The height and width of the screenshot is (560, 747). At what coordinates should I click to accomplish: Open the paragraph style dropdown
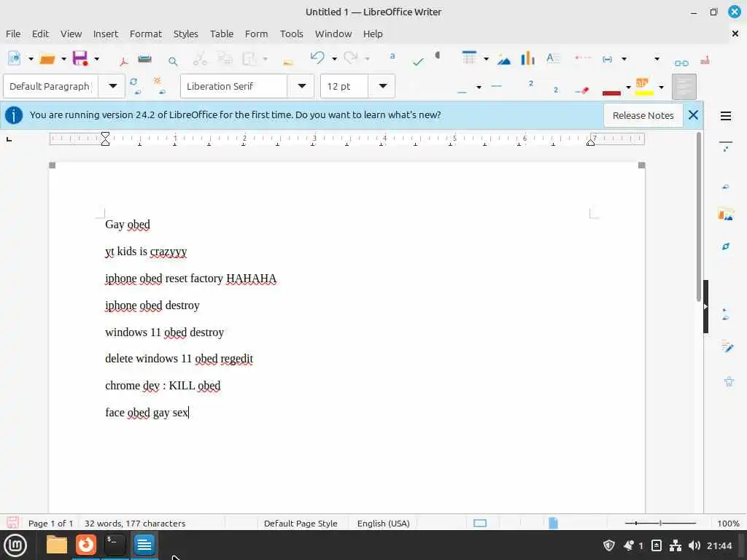112,86
